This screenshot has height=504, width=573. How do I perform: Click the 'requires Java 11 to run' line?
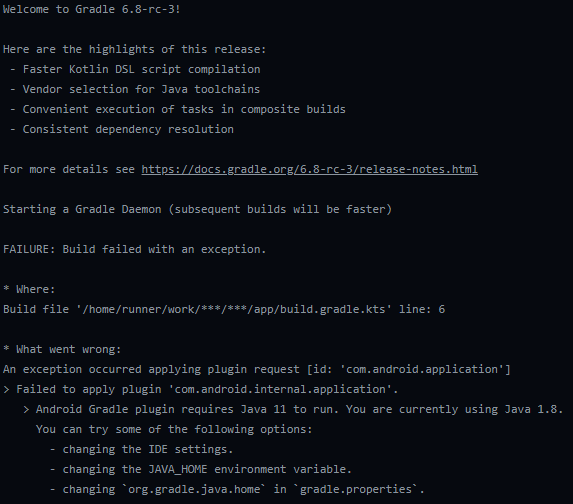(x=293, y=409)
